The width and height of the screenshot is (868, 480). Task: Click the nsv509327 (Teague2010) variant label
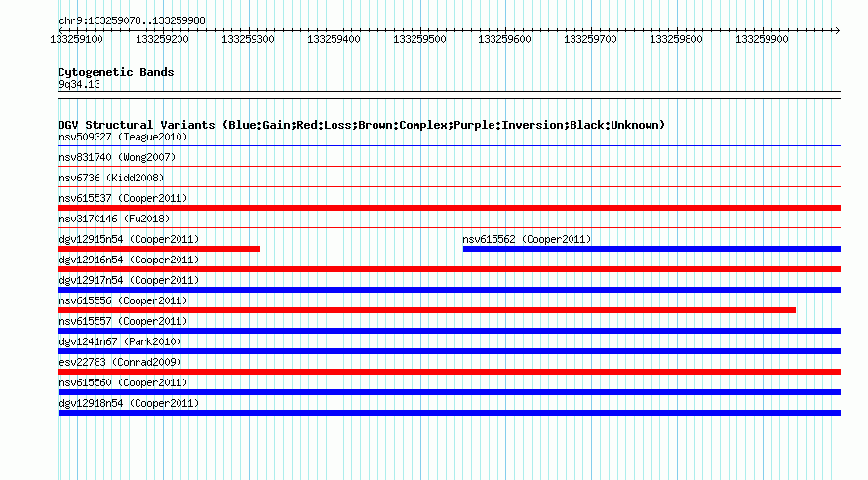[x=123, y=137]
